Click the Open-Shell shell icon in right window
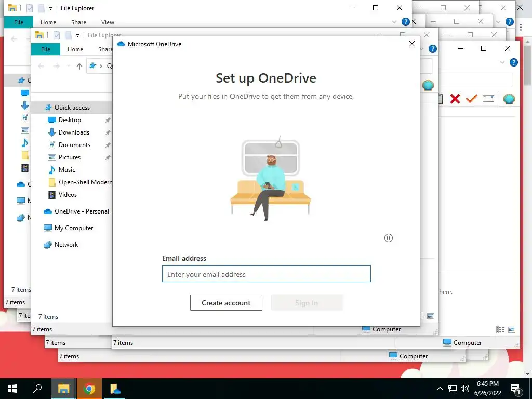The image size is (532, 399). (x=509, y=99)
